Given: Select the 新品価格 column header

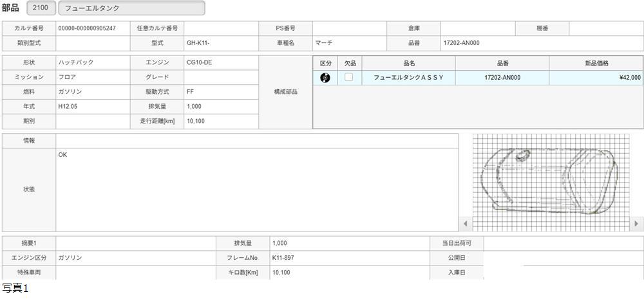Looking at the screenshot, I should pos(596,63).
